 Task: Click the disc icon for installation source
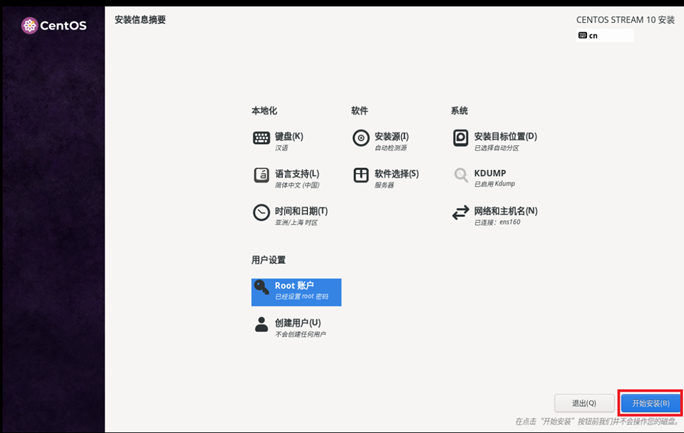(x=361, y=138)
